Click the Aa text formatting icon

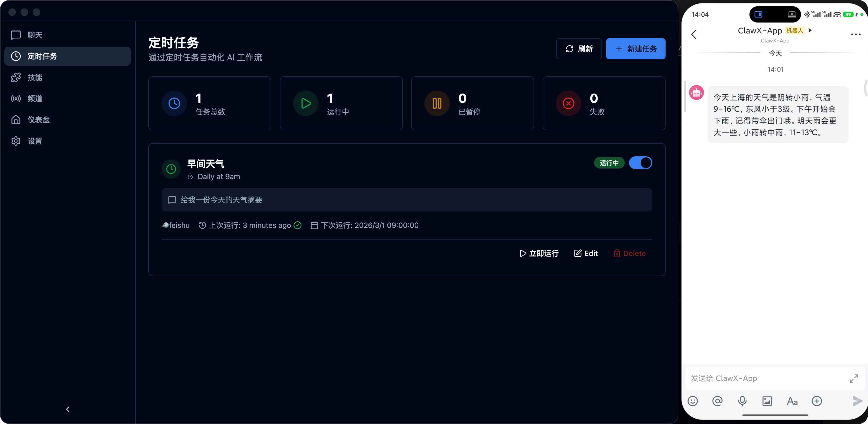[x=792, y=401]
